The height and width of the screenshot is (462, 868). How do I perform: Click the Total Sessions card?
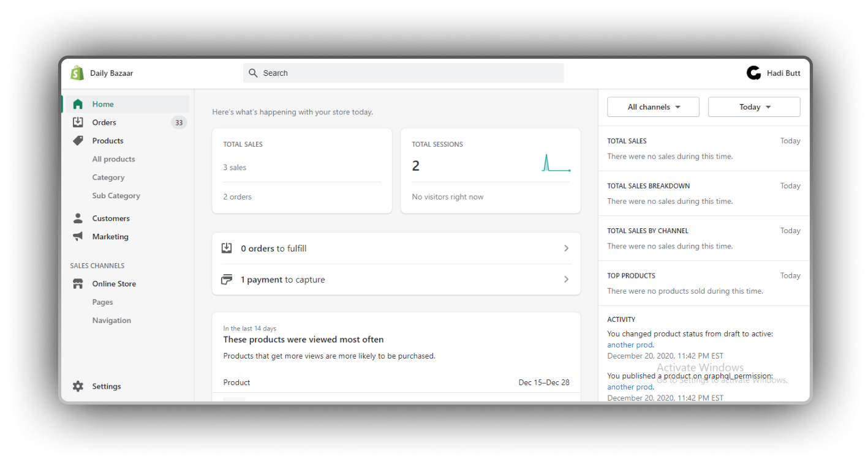[x=490, y=171]
